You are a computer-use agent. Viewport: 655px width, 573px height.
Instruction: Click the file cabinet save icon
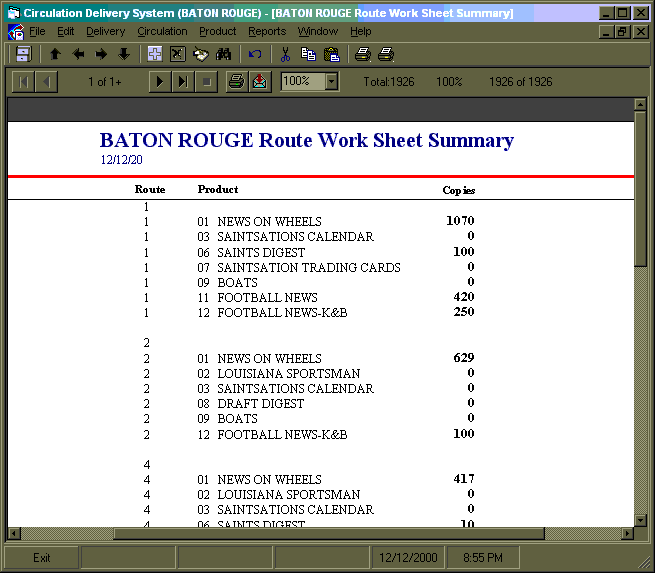(x=23, y=54)
